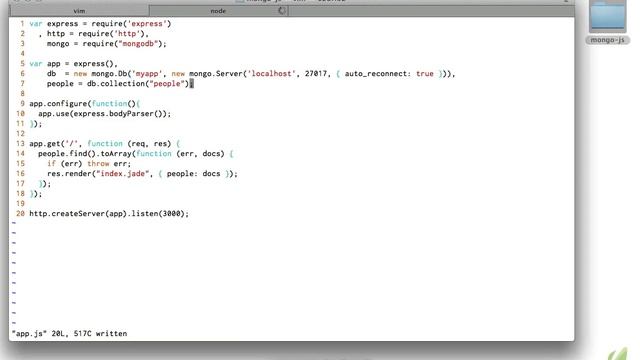This screenshot has width=640, height=360.
Task: Click db.collection("people") line
Action: pyautogui.click(x=120, y=84)
